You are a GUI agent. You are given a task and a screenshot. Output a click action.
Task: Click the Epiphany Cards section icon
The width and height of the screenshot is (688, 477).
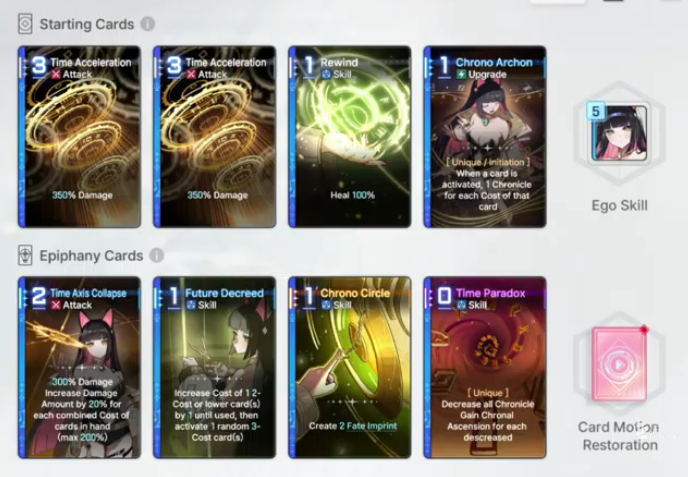(25, 255)
